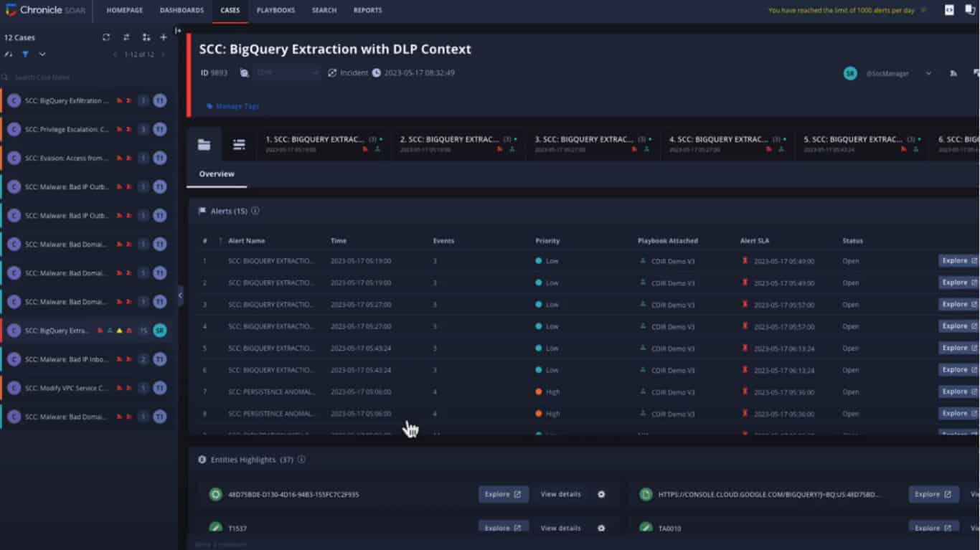Select case SCC: Modify VPC Service
The height and width of the screenshot is (550, 980).
87,388
